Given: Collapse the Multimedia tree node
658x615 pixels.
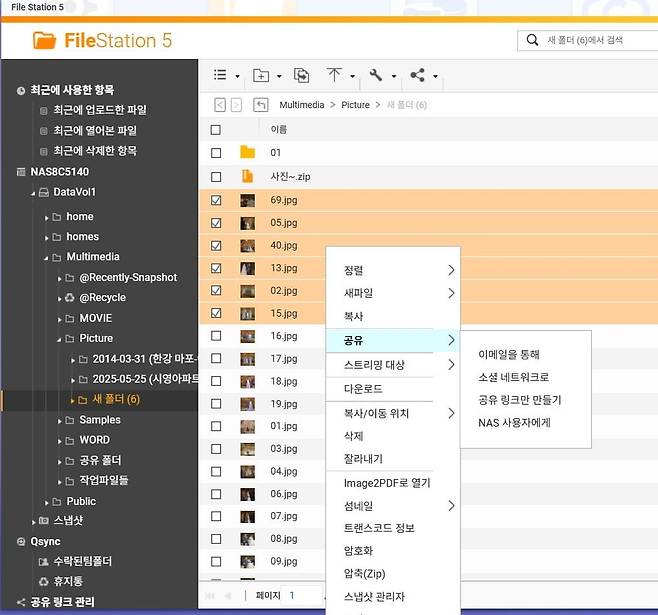Looking at the screenshot, I should (46, 257).
